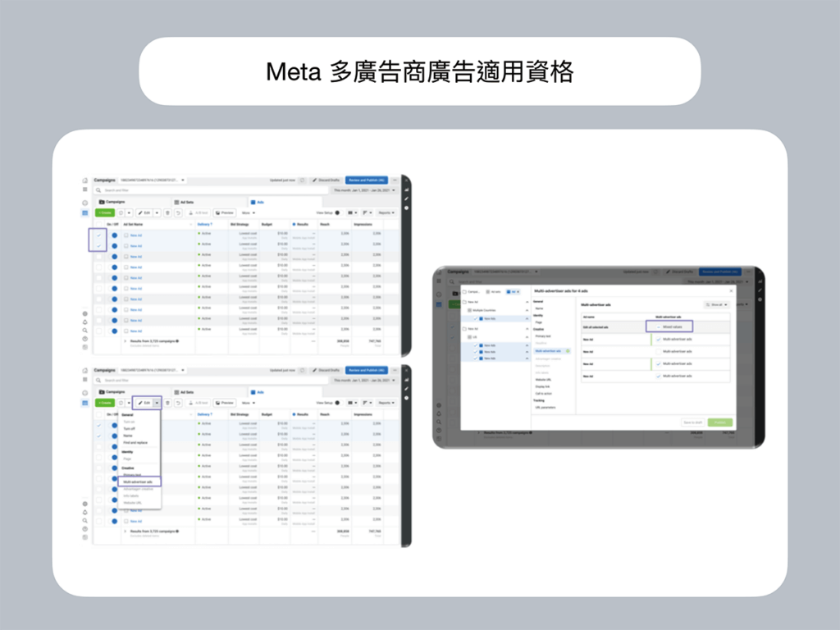Click chart icon on upper screenshot dark side panel
The image size is (840, 630).
407,189
